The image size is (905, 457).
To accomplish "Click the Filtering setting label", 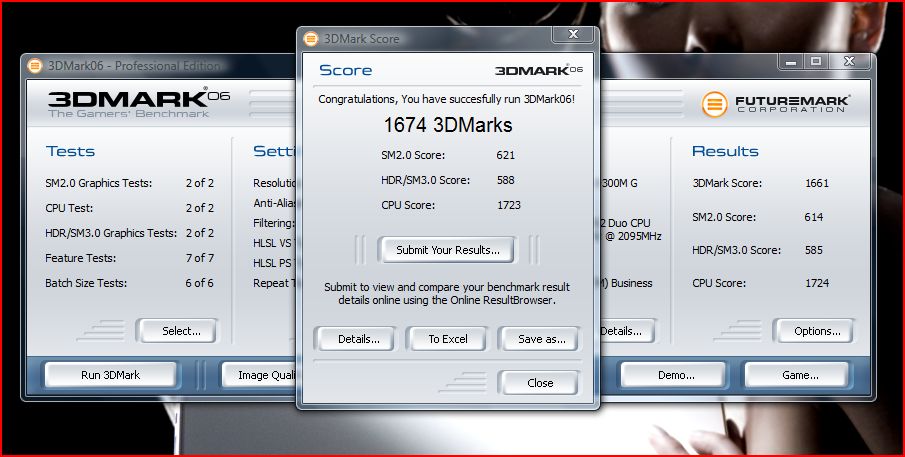I will point(274,223).
